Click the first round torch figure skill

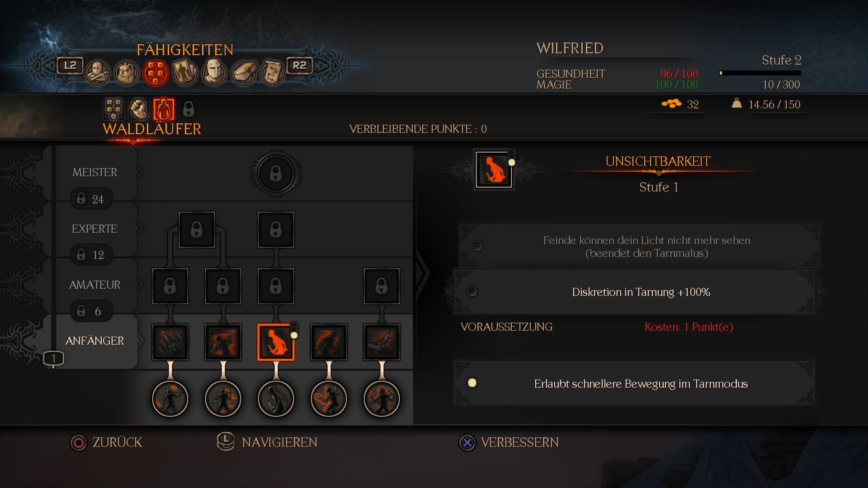pyautogui.click(x=170, y=399)
